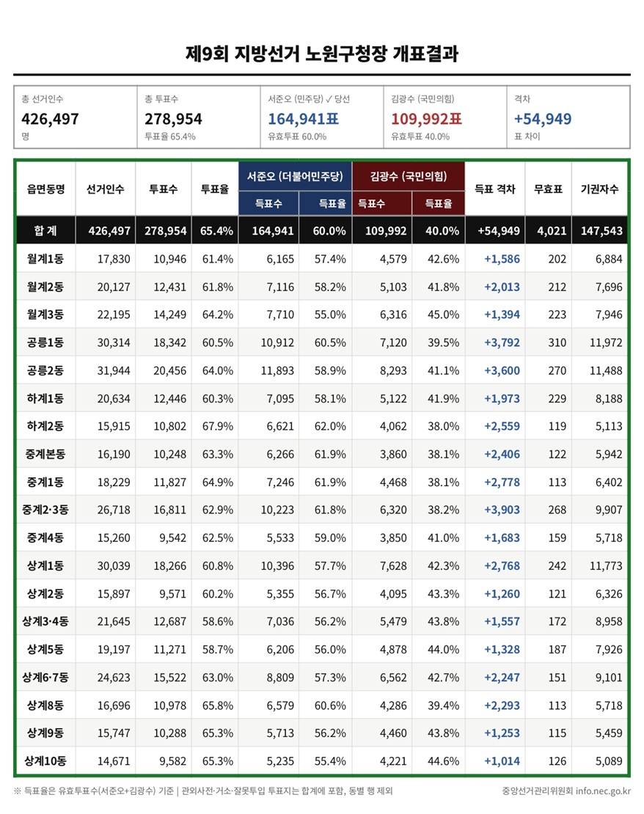Click the 투표수 column header

163,189
